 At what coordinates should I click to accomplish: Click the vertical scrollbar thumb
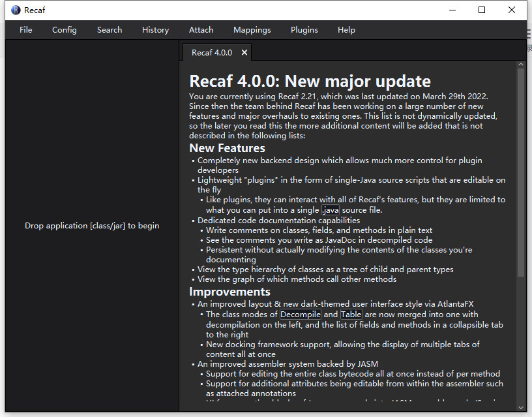click(521, 172)
